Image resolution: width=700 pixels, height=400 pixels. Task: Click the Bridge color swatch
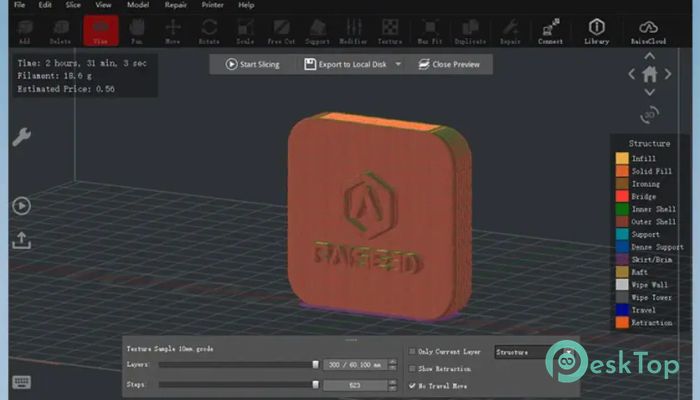622,196
